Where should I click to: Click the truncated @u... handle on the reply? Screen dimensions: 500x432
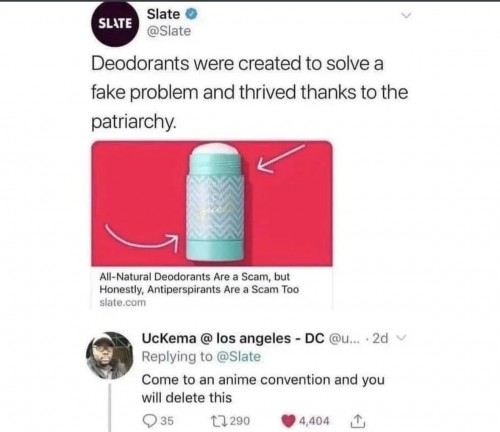click(345, 339)
